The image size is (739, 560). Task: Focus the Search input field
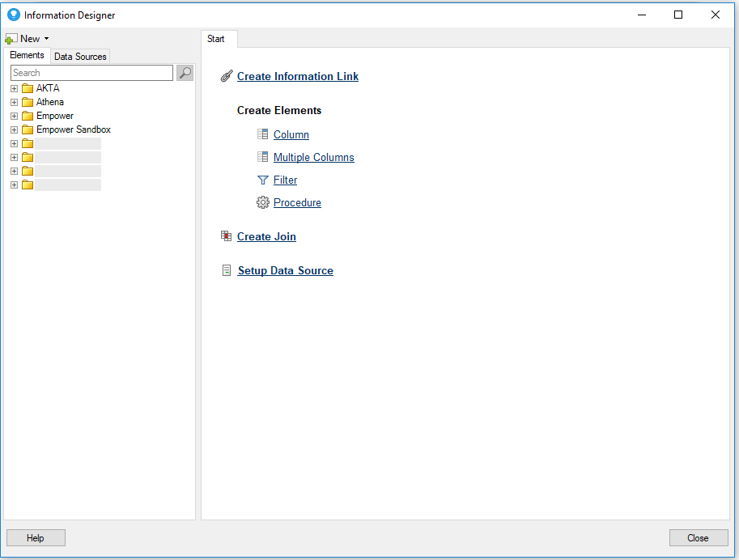pyautogui.click(x=92, y=73)
